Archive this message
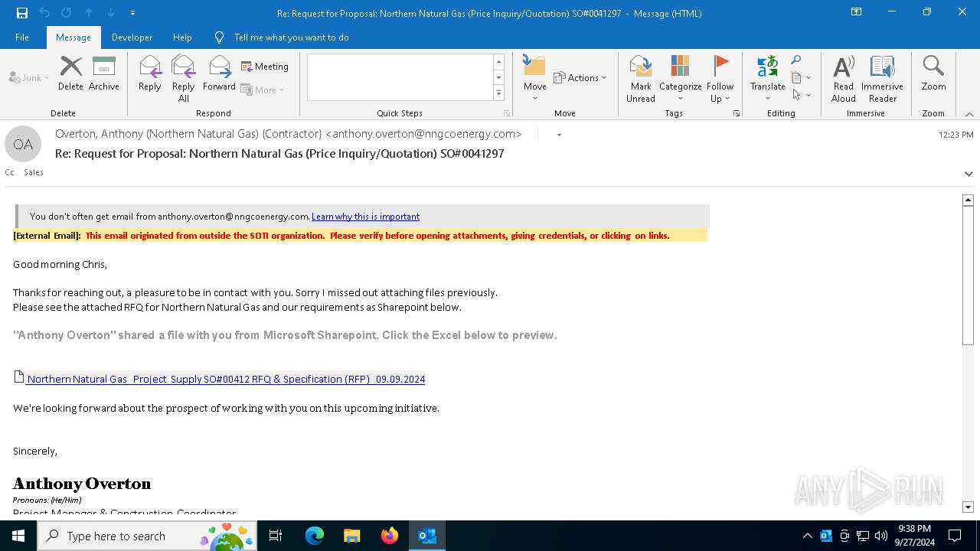This screenshot has width=980, height=551. pos(103,74)
